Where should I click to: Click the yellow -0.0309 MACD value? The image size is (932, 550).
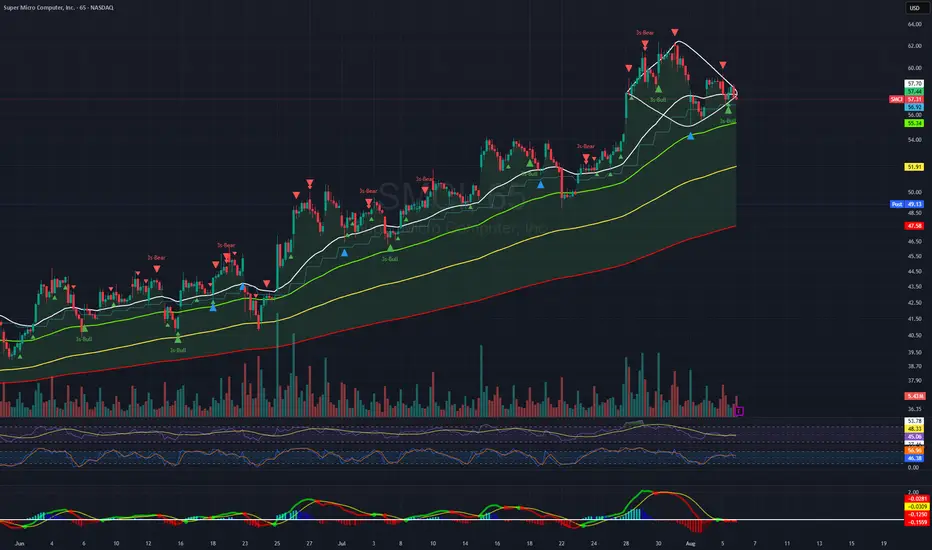pos(916,507)
